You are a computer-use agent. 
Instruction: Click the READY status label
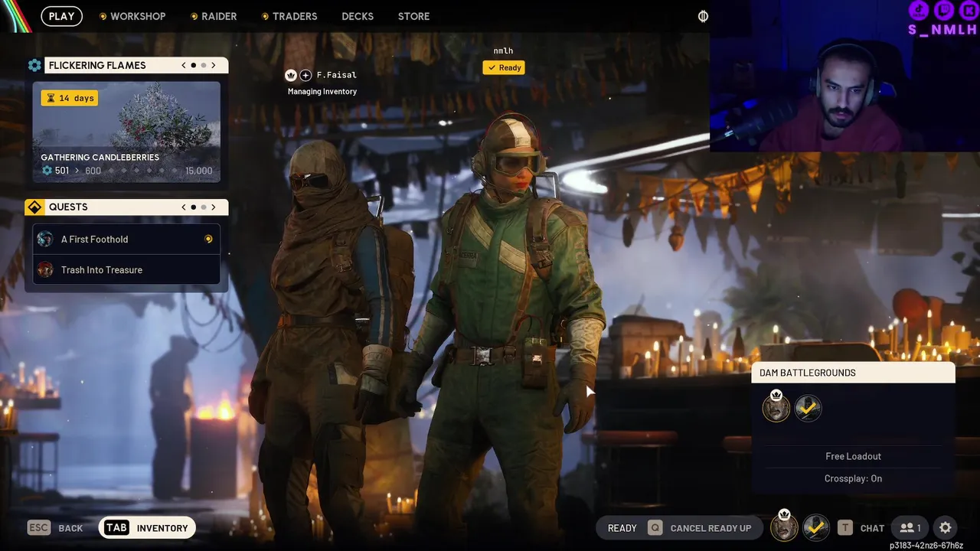coord(622,528)
